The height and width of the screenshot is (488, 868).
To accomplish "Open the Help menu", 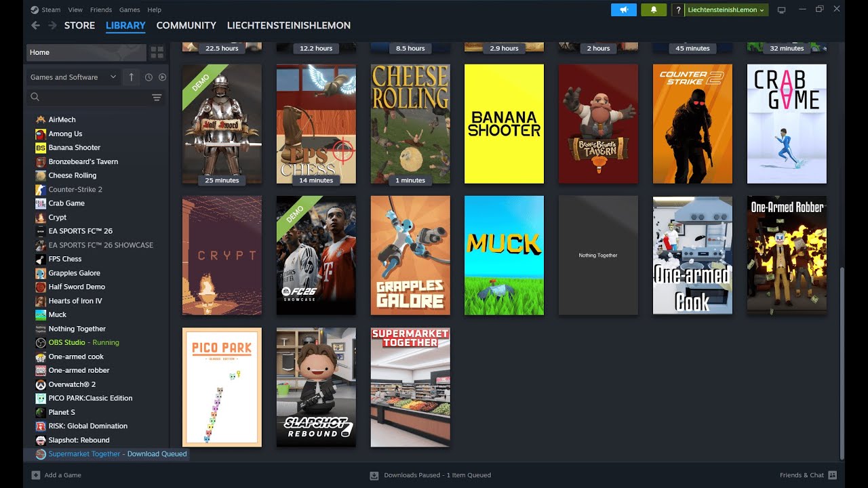I will point(155,9).
